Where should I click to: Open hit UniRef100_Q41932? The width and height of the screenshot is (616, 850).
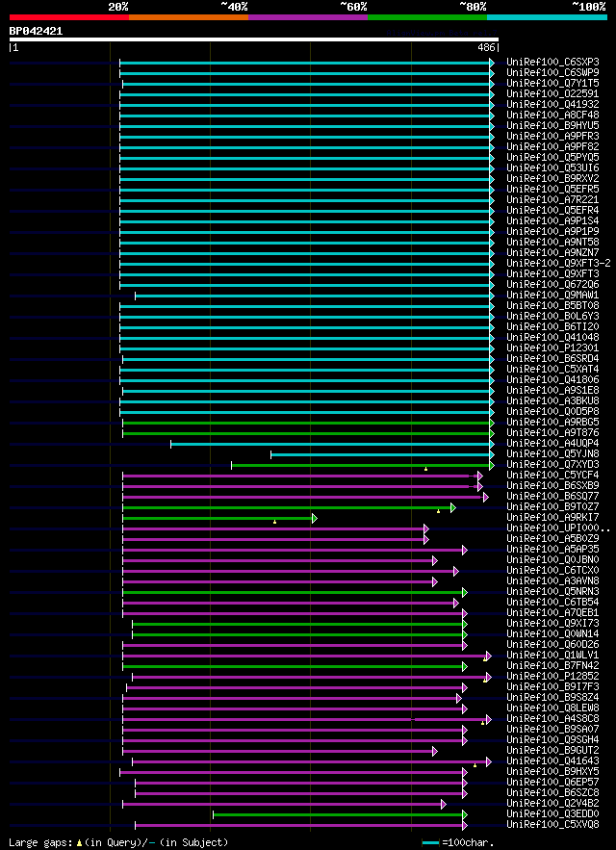552,105
